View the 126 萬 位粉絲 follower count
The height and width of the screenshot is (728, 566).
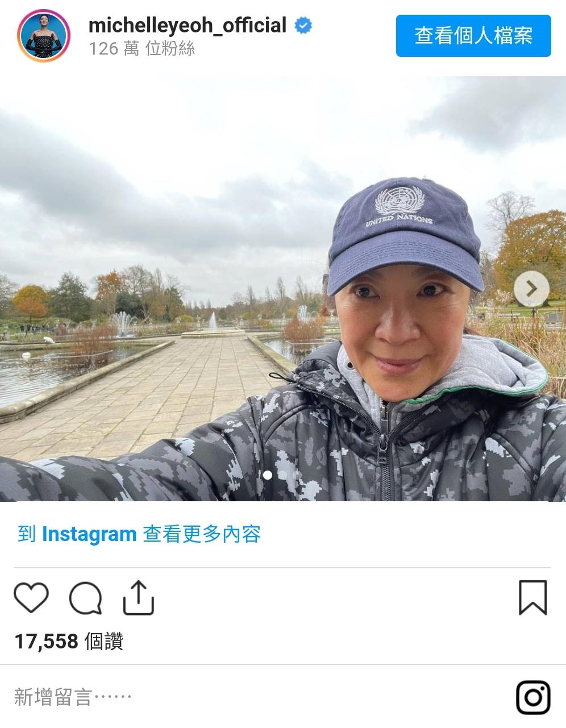tap(141, 49)
